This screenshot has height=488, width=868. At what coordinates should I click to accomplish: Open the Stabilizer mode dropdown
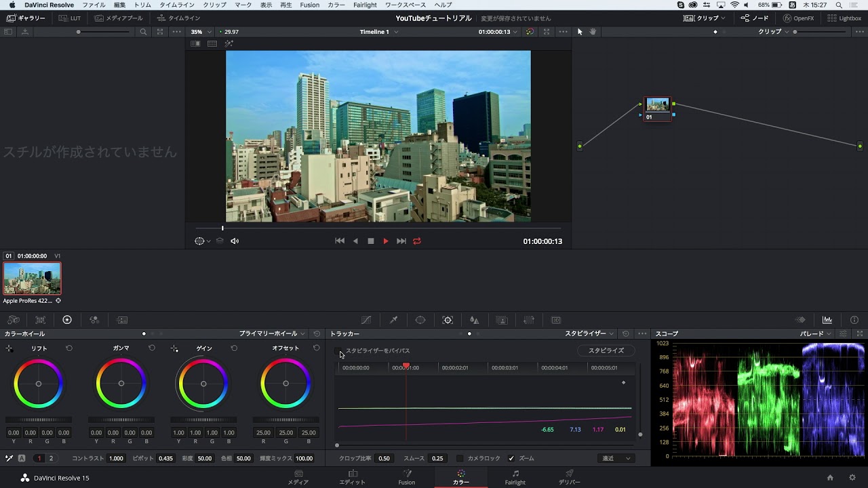click(x=590, y=333)
